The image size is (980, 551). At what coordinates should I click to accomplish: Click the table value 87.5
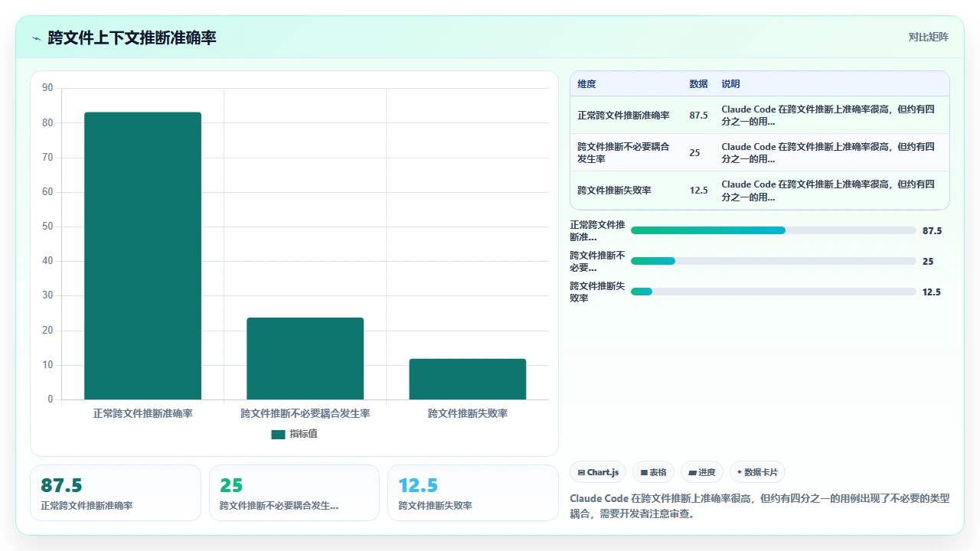click(x=698, y=116)
